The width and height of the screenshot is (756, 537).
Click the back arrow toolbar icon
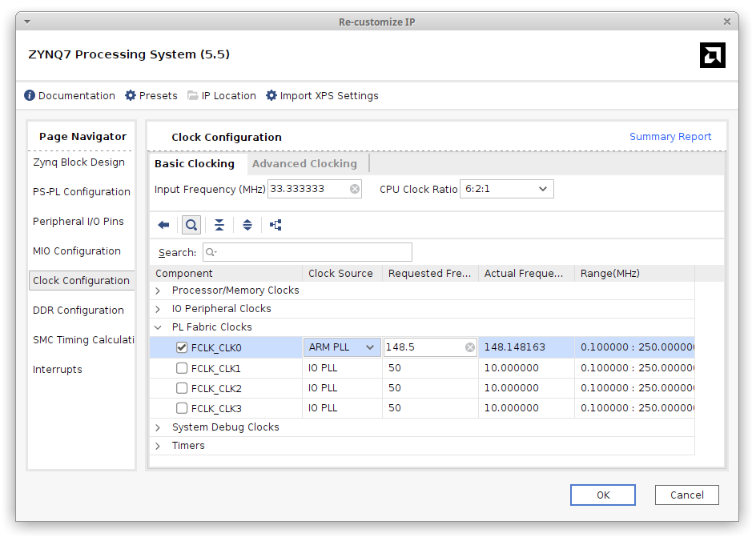click(164, 225)
